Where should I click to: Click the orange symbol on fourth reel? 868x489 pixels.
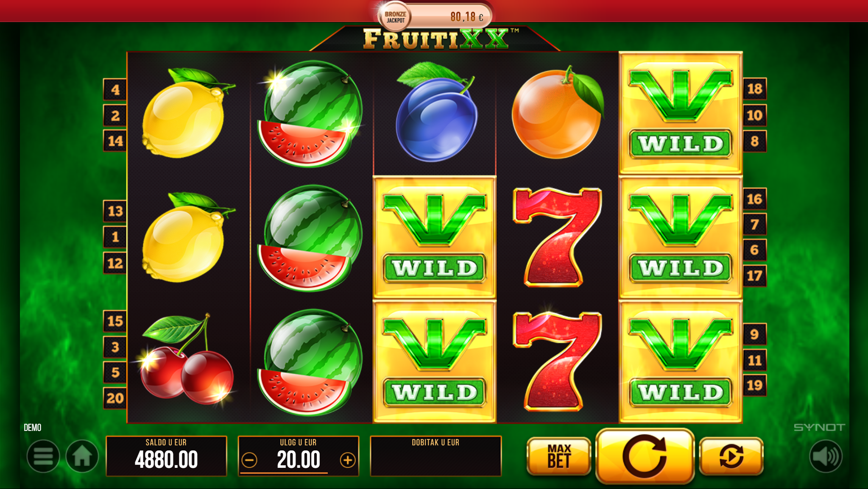pyautogui.click(x=558, y=112)
